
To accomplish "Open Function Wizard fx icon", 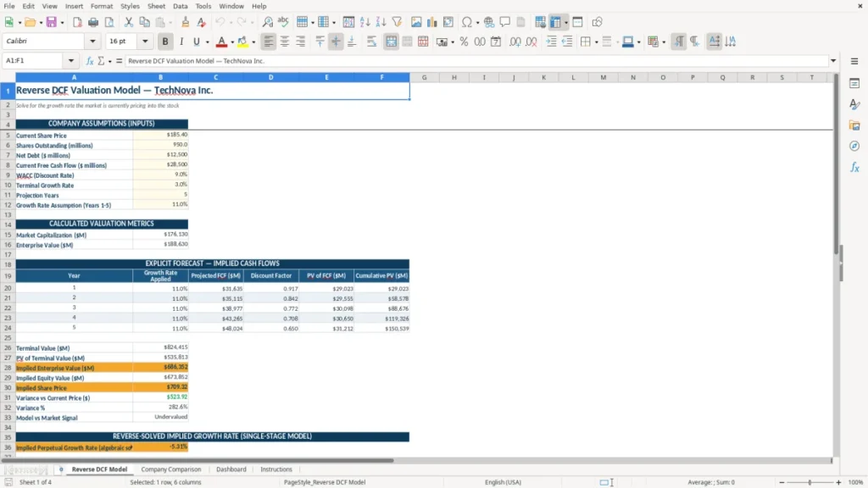I will pos(90,61).
